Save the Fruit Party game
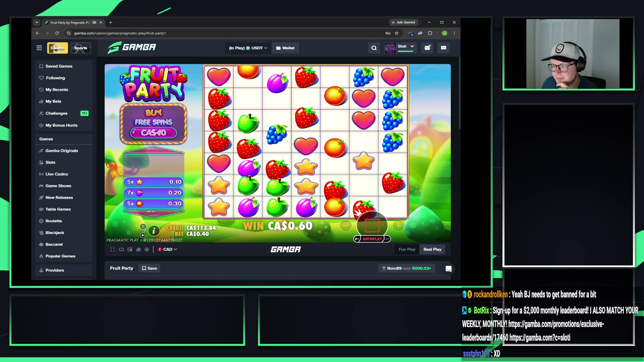 [x=149, y=268]
